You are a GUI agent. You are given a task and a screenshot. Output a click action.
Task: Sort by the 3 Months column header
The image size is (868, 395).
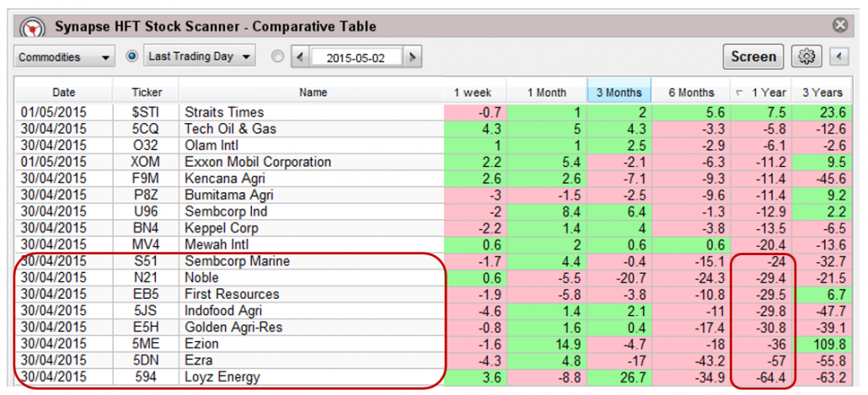(619, 93)
